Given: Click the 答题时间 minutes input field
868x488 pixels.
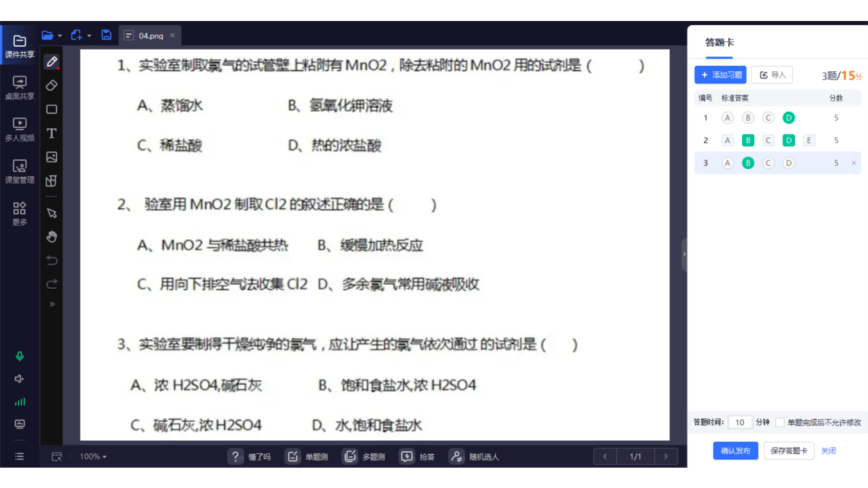Looking at the screenshot, I should 740,422.
